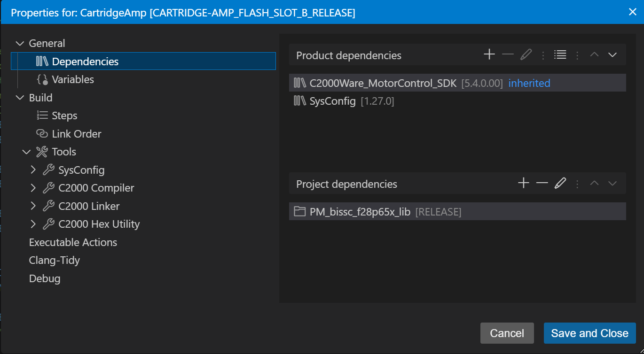Image resolution: width=644 pixels, height=354 pixels.
Task: Open the Variables page
Action: [73, 79]
